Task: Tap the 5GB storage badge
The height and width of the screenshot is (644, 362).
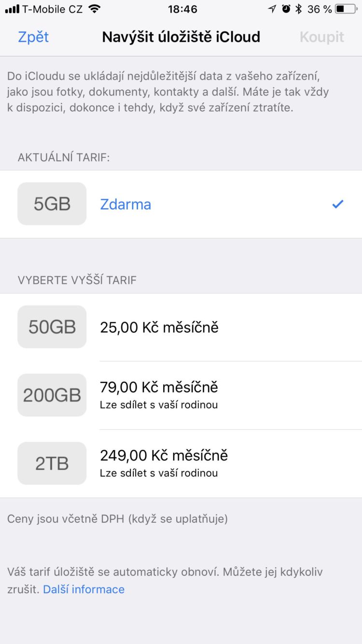Action: (52, 204)
